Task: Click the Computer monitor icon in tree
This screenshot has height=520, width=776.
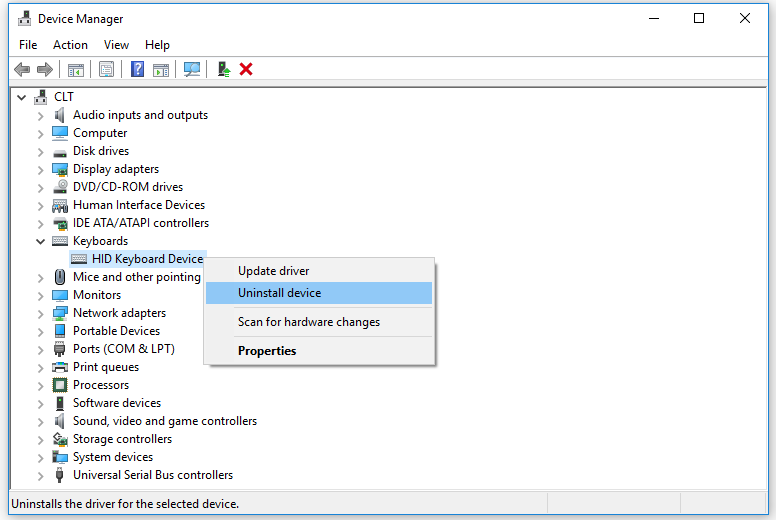Action: pos(60,133)
